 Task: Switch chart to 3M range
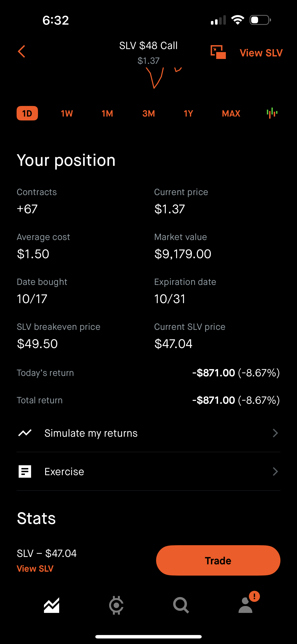coord(148,114)
